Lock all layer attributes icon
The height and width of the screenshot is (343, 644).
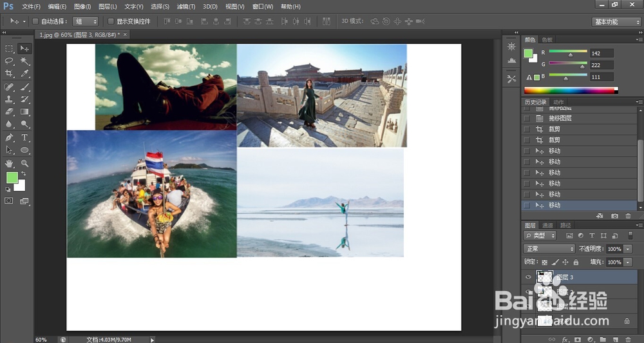point(576,262)
